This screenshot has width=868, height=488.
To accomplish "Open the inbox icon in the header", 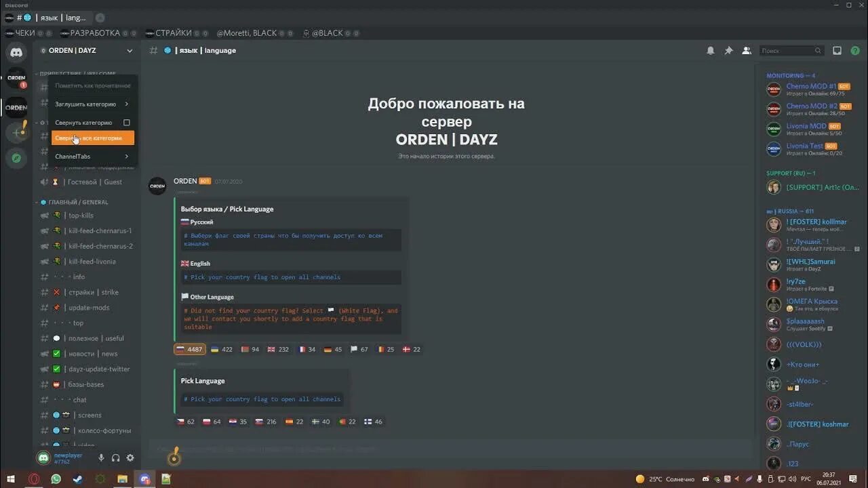I will tap(837, 50).
